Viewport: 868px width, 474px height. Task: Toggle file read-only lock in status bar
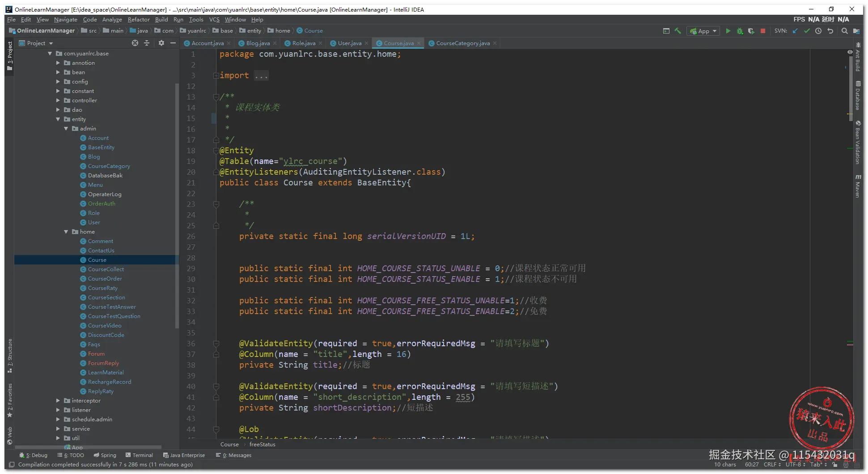[834, 465]
